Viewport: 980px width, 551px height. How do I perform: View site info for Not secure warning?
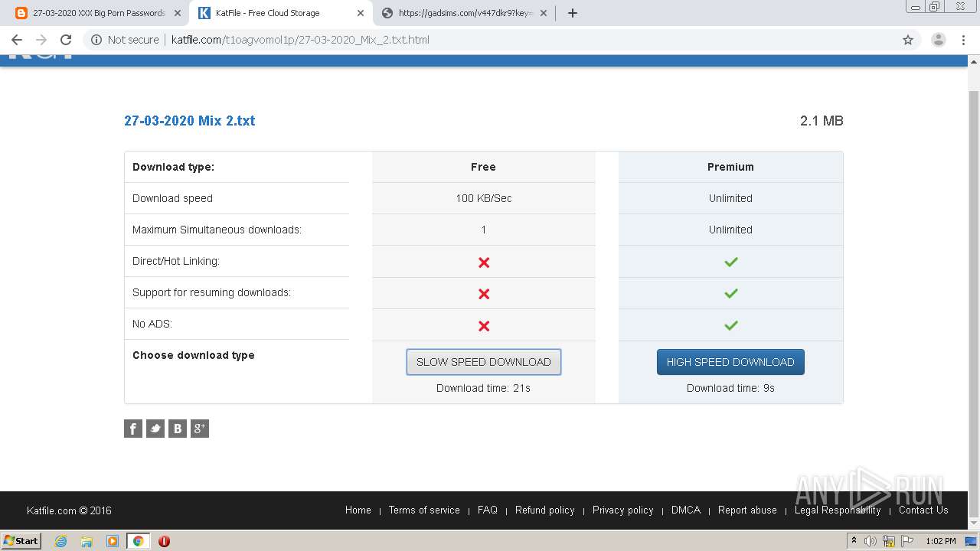pos(125,40)
